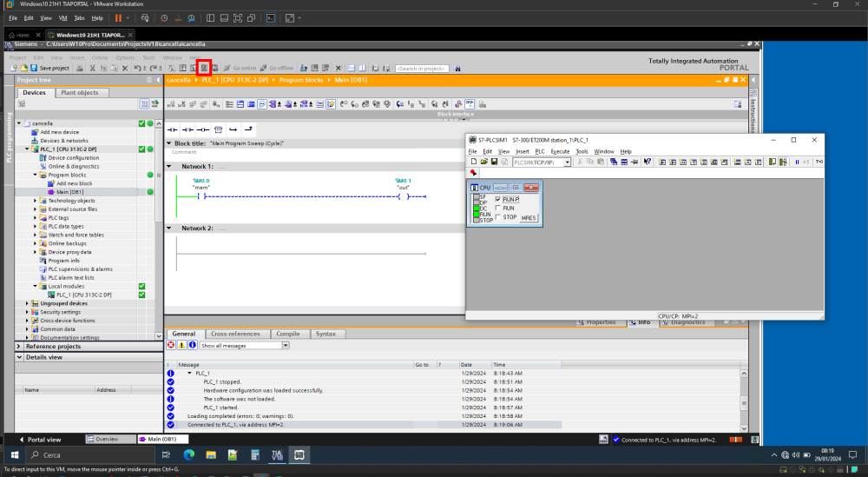
Task: Click the Delete X icon in TIA toolbar
Action: pos(125,68)
